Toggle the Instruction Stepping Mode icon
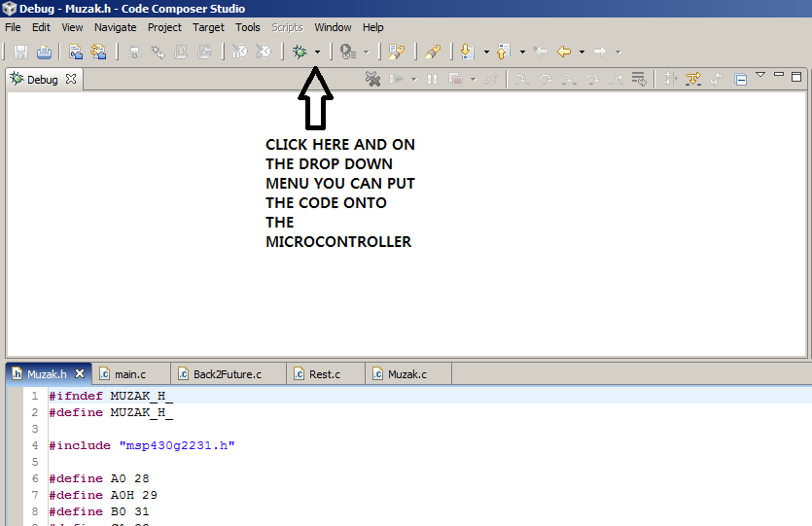The image size is (812, 526). tap(693, 79)
